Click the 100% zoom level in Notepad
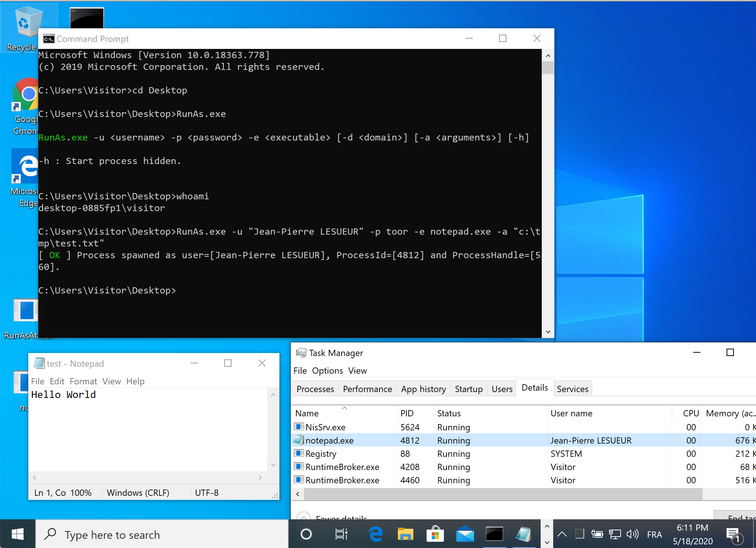 81,492
